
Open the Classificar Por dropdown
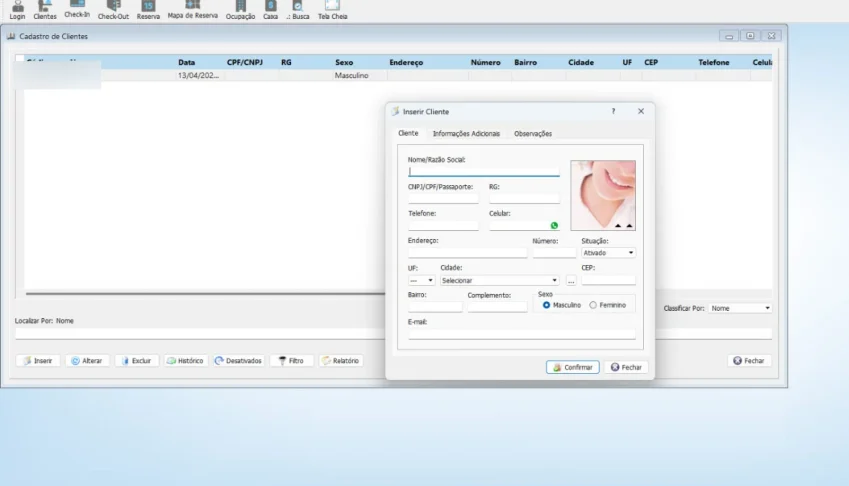pyautogui.click(x=740, y=308)
